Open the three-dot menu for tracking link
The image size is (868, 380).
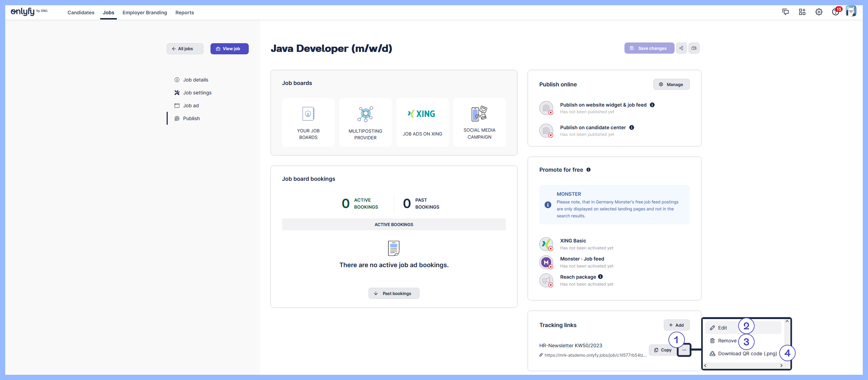click(x=684, y=350)
